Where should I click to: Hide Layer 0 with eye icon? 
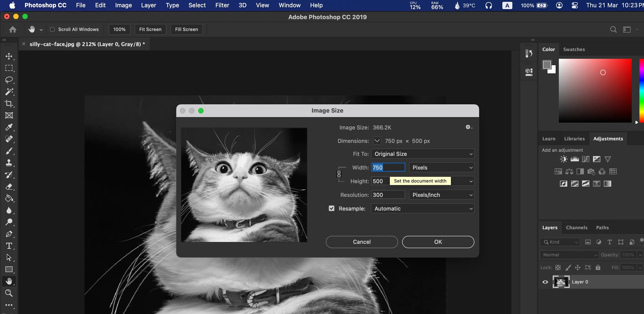tap(545, 282)
